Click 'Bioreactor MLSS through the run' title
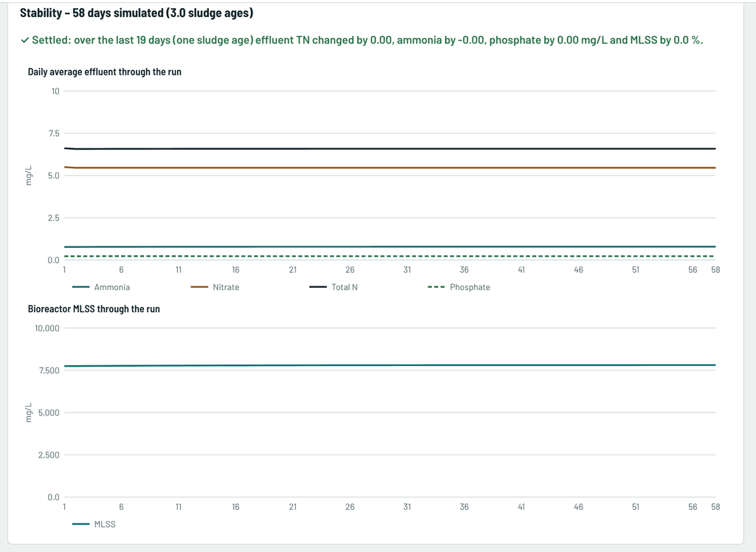 (x=94, y=309)
